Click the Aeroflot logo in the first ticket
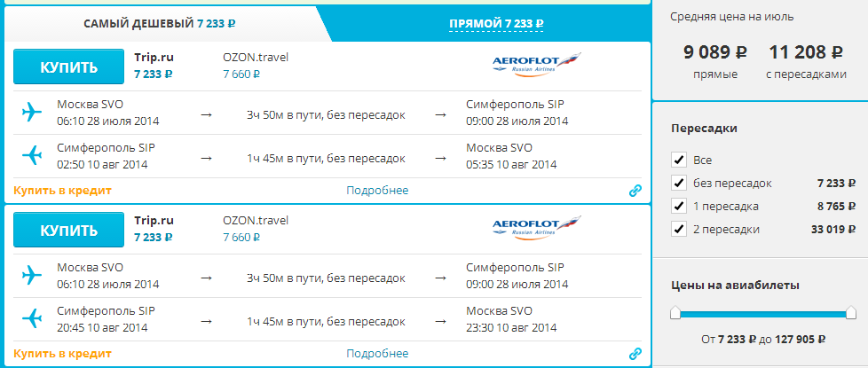This screenshot has width=868, height=368. tap(536, 65)
